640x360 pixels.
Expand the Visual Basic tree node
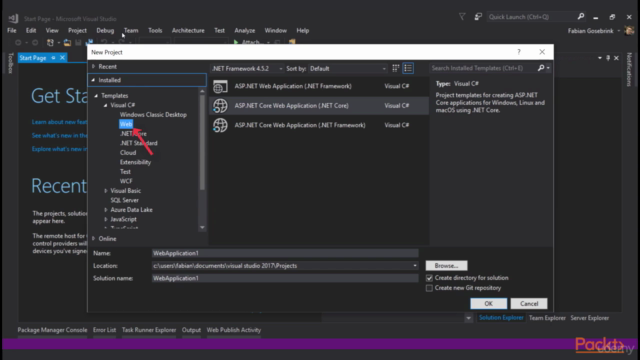point(106,191)
